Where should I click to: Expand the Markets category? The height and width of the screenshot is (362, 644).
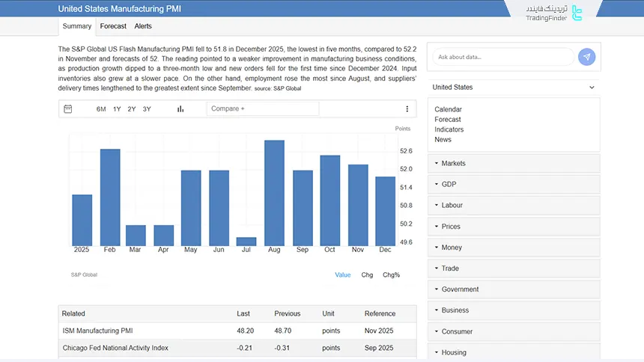pos(514,164)
